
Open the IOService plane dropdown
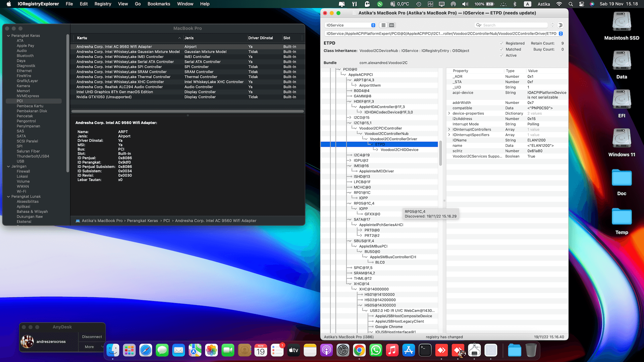pos(351,25)
